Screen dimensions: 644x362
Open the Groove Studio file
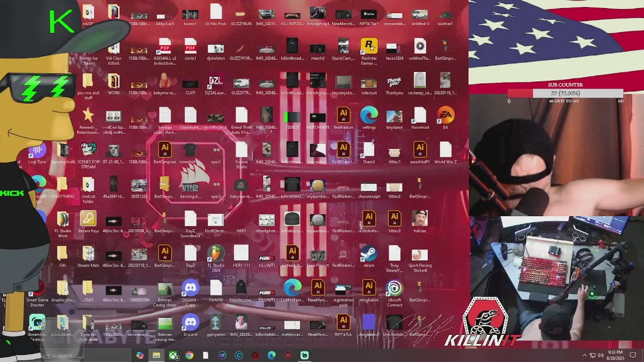[242, 150]
